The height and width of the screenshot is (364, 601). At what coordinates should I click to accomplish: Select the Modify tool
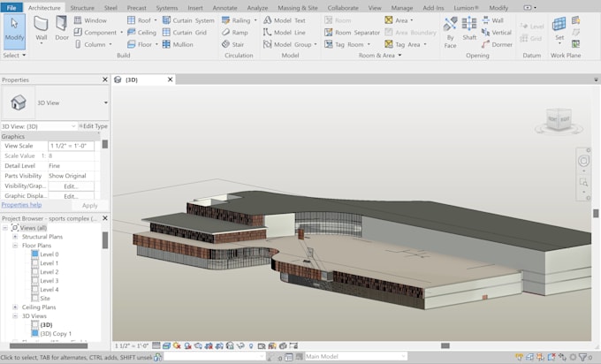[14, 31]
